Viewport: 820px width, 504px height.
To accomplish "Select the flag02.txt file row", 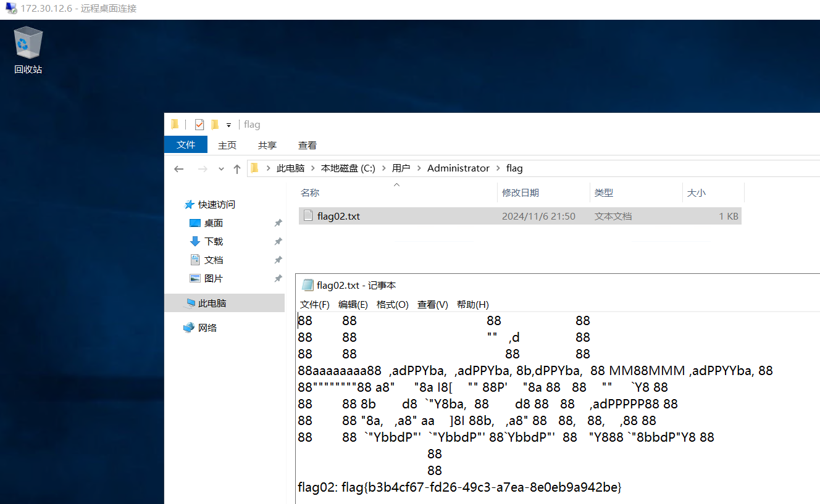I will click(x=520, y=216).
